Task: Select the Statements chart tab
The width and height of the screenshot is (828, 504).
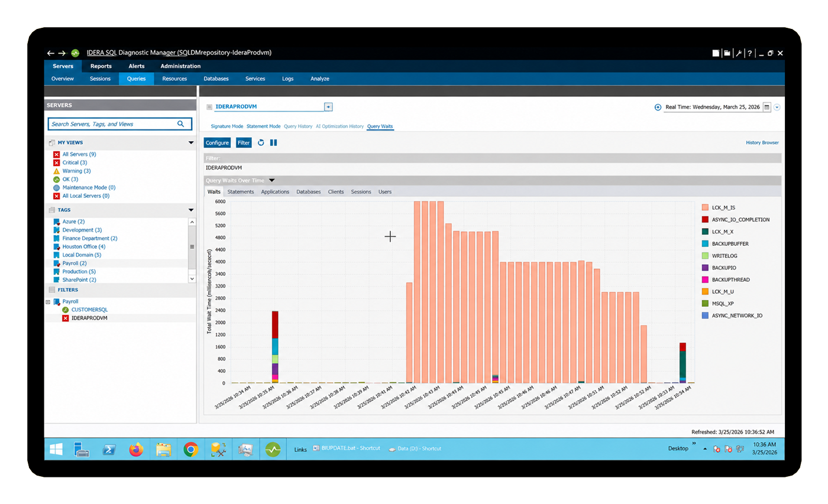Action: (x=241, y=192)
